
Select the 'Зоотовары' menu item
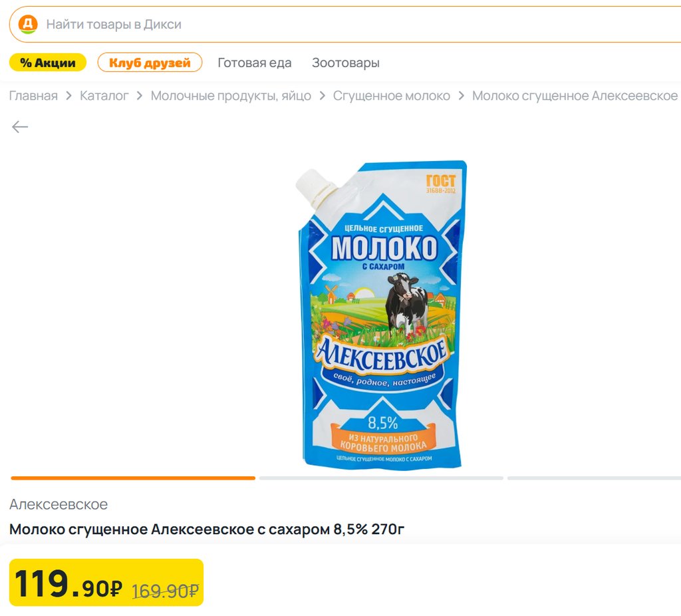(x=346, y=63)
